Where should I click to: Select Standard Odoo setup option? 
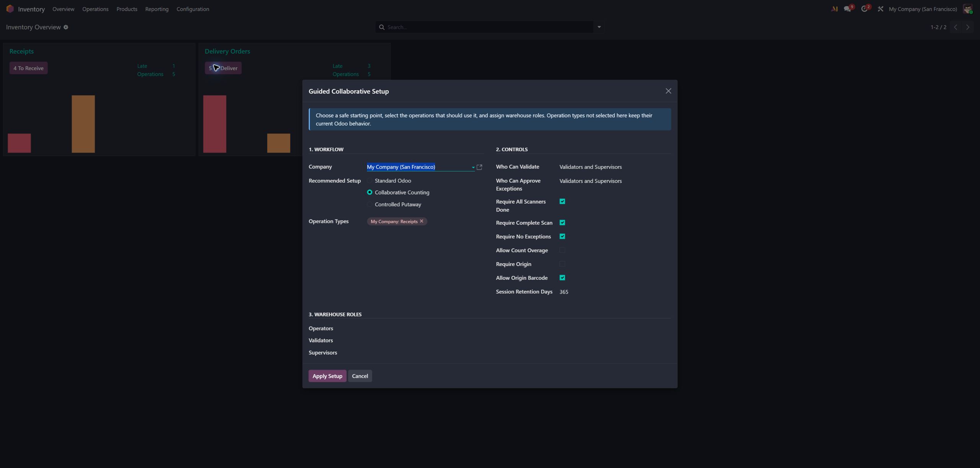[x=370, y=181]
